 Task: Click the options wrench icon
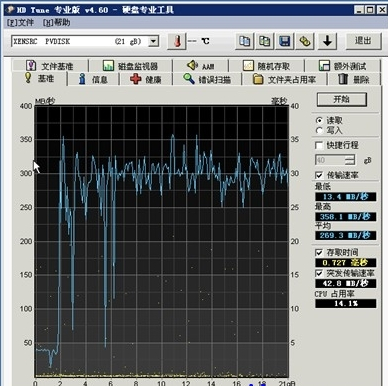tap(305, 41)
